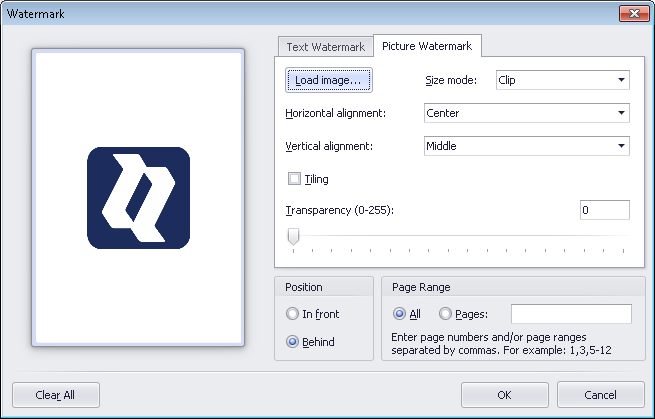Click the Clear All button
The image size is (655, 419).
click(56, 395)
